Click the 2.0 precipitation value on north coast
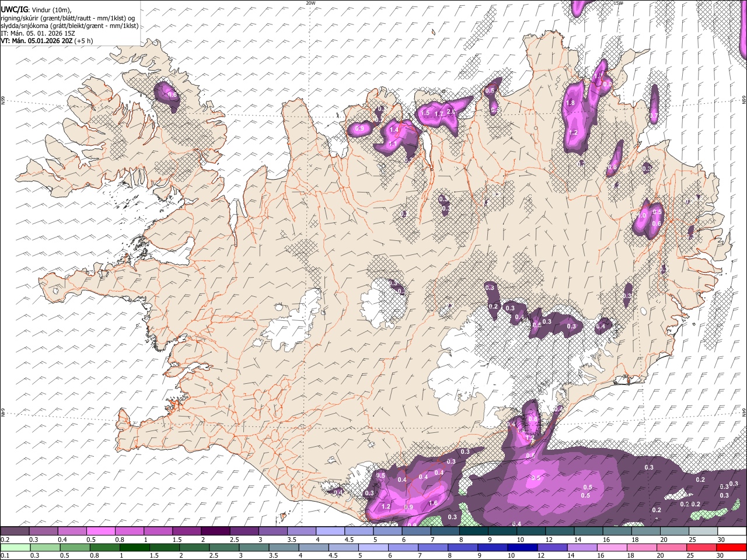 coord(451,112)
